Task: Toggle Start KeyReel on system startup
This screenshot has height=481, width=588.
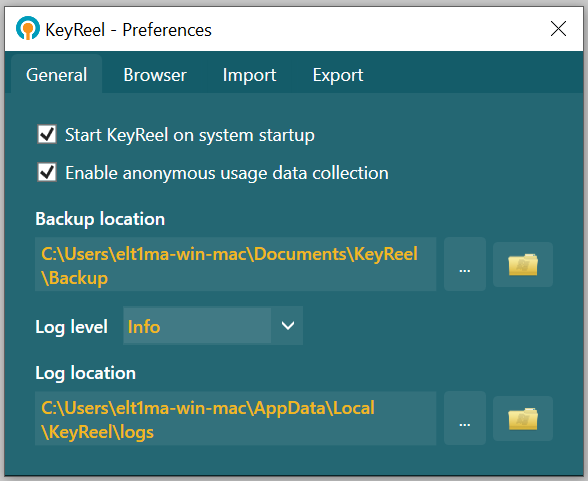Action: pos(47,134)
